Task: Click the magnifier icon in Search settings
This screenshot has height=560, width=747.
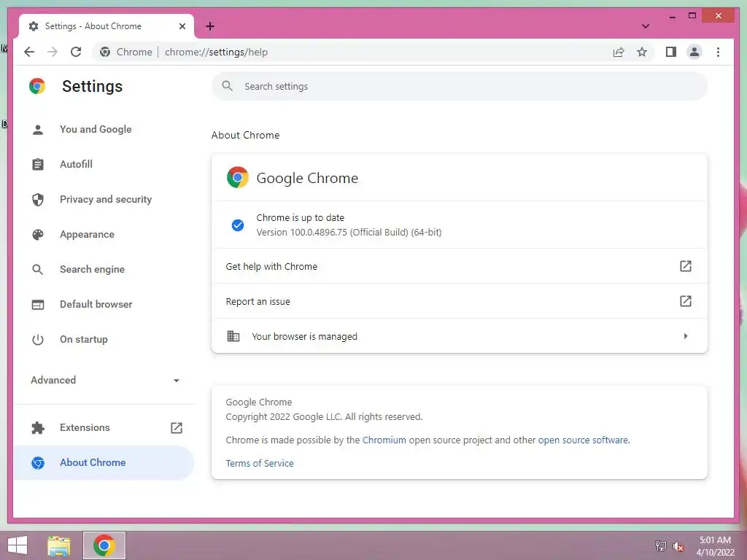Action: [x=228, y=86]
